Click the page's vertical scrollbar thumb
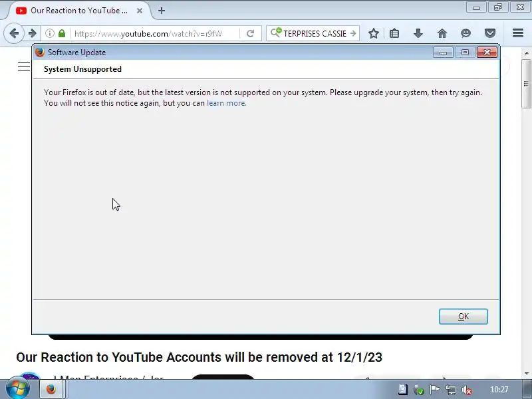The height and width of the screenshot is (399, 532). point(526,84)
